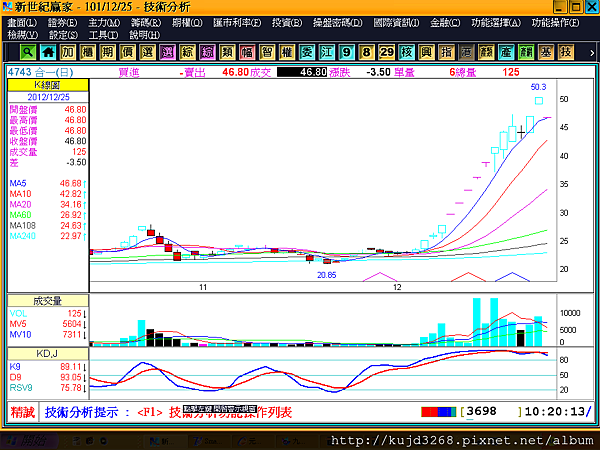Click the 開始 Start button on taskbar

[x=29, y=441]
